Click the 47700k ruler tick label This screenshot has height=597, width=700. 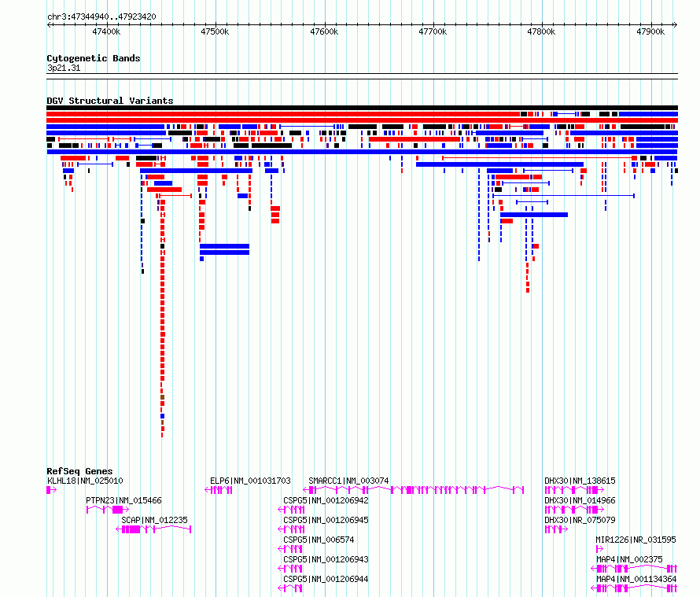pos(433,31)
